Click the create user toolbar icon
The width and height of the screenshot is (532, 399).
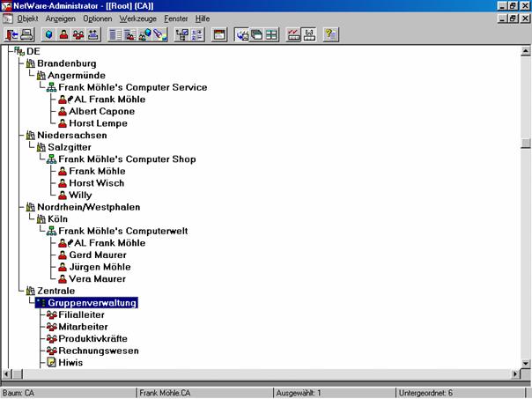click(63, 34)
